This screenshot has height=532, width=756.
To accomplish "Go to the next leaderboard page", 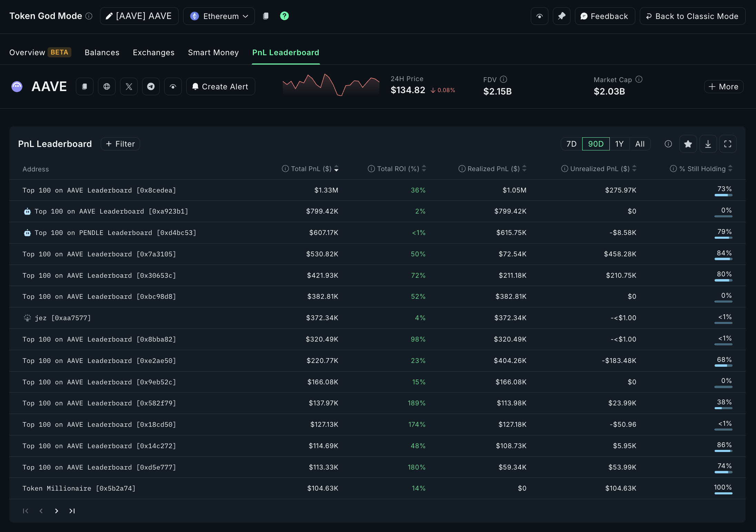I will [x=56, y=511].
